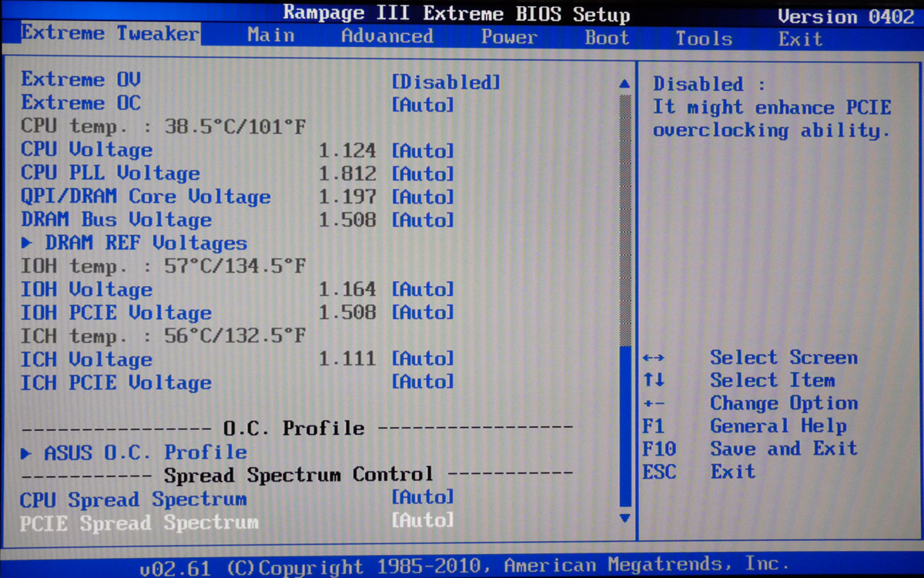Click the F10 Save and Exit hint

click(x=750, y=449)
